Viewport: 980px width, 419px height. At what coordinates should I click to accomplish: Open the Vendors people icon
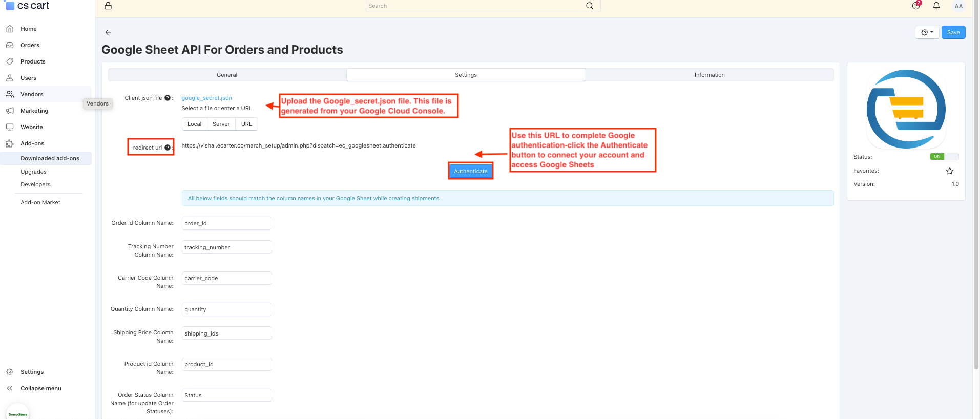[10, 94]
